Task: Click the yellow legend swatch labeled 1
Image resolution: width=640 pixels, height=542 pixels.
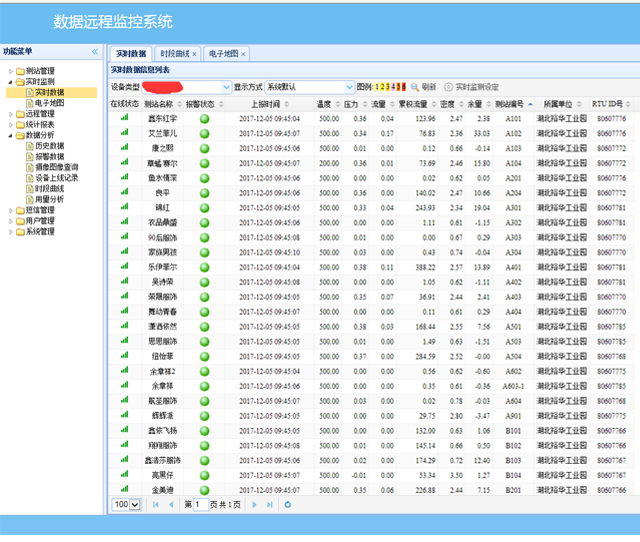Action: click(375, 87)
